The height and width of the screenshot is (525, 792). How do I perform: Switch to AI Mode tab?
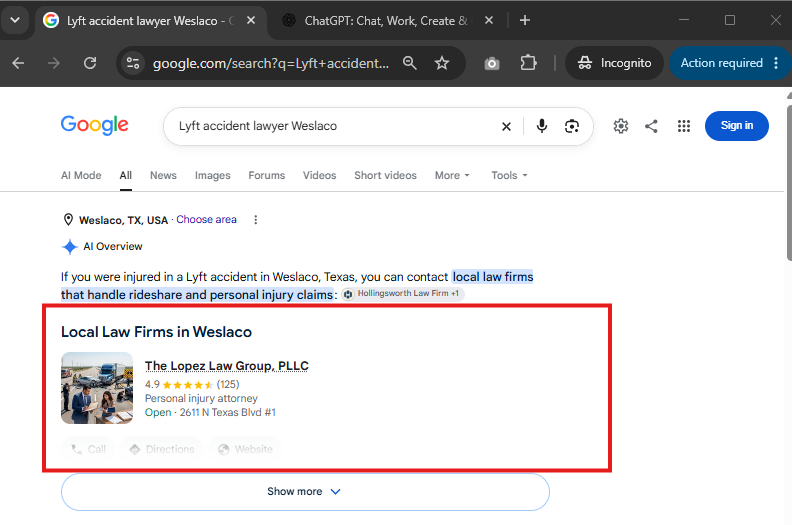(81, 175)
